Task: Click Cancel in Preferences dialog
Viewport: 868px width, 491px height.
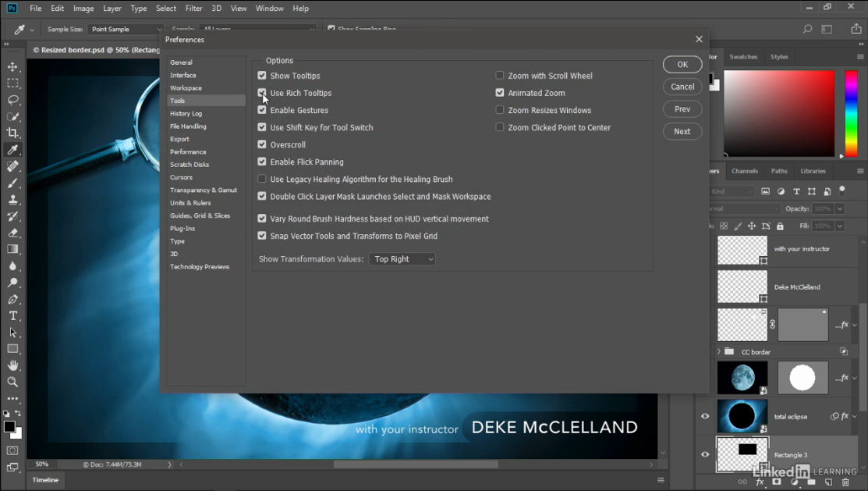Action: [x=682, y=87]
